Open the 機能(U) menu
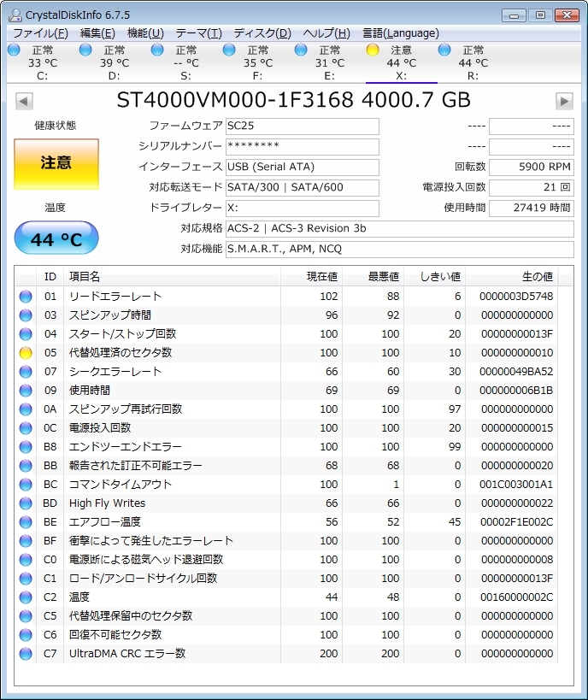This screenshot has height=700, width=588. (x=145, y=33)
